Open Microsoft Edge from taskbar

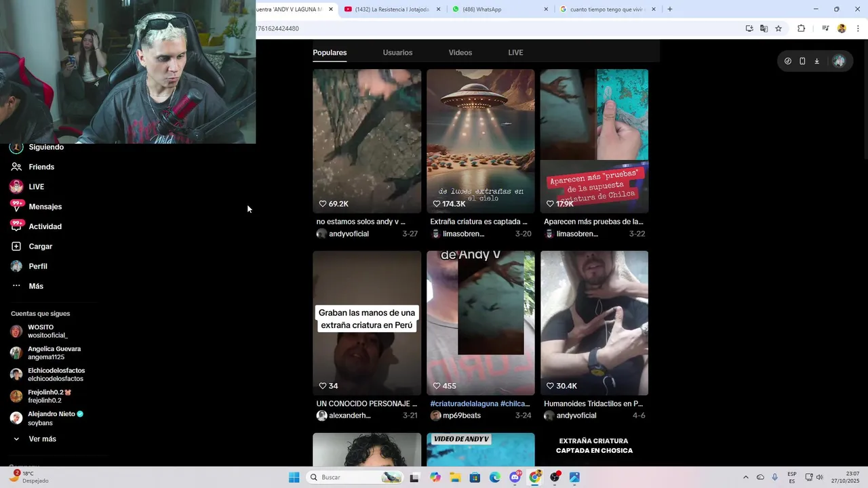pos(495,477)
